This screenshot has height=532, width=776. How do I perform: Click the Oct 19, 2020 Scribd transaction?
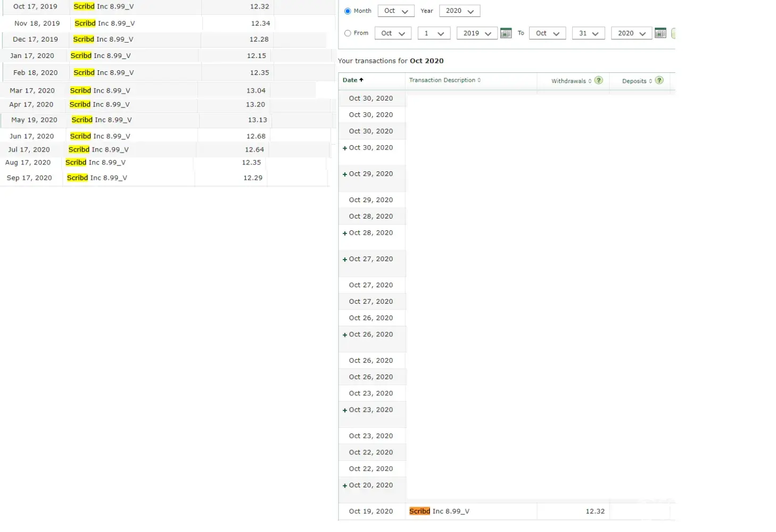tap(439, 511)
